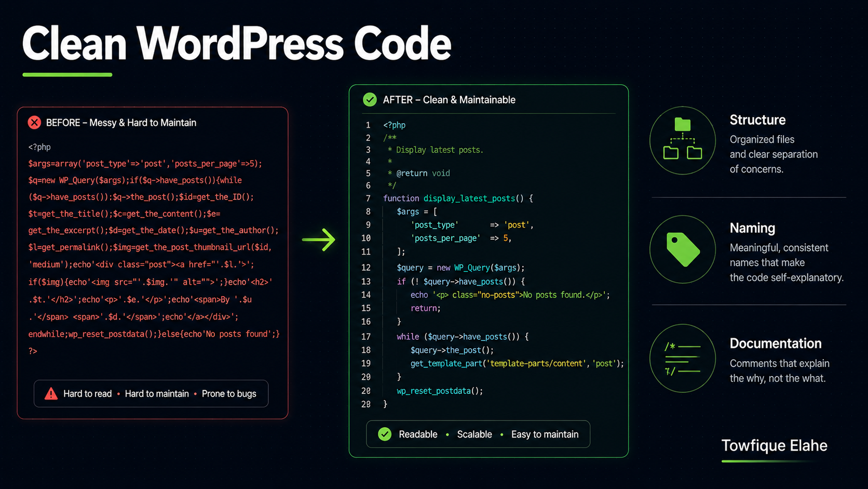Click the 'Scalable' label
868x489 pixels.
coord(474,434)
